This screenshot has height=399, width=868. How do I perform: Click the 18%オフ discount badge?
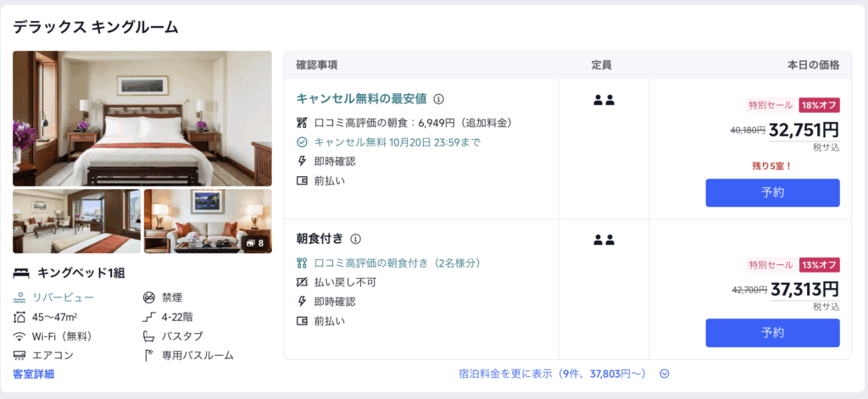819,105
